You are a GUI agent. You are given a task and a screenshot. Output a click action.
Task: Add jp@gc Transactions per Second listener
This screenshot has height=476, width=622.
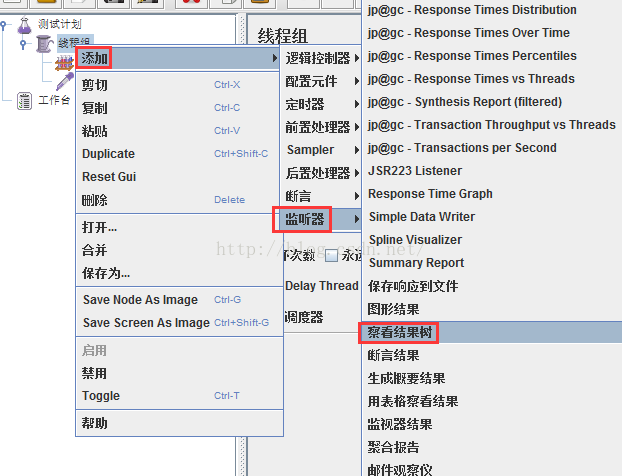492,148
